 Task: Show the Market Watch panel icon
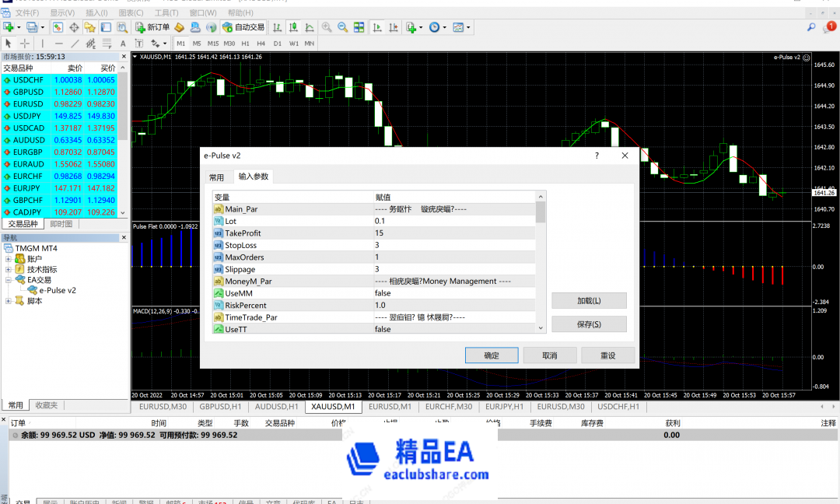pyautogui.click(x=58, y=27)
